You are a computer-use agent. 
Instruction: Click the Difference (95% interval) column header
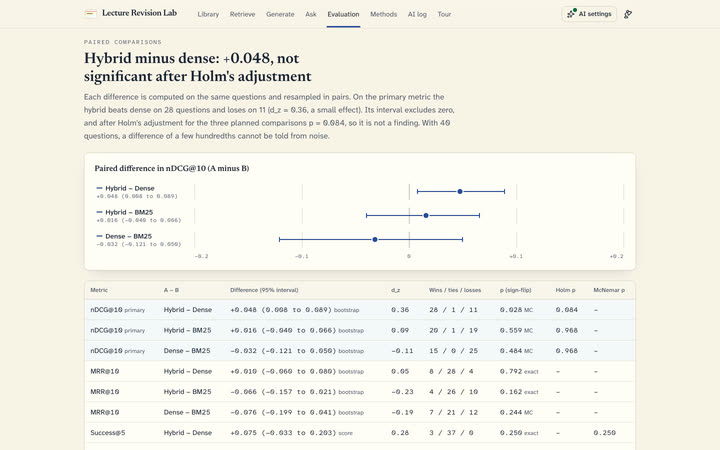coord(264,290)
